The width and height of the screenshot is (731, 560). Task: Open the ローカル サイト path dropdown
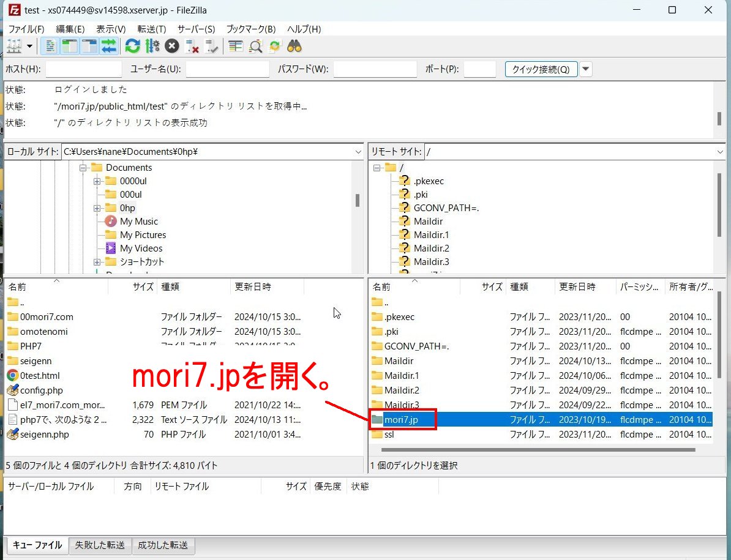[x=358, y=152]
